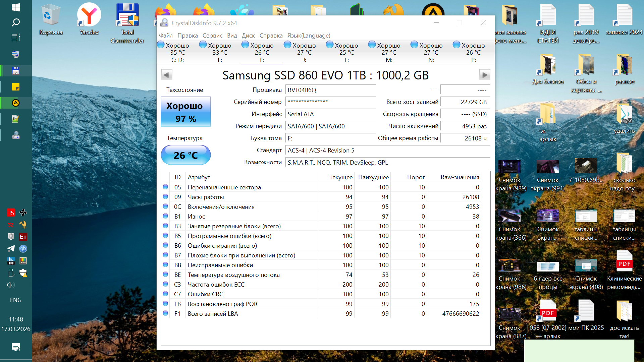
Task: Switch to the M: disk tab
Action: pyautogui.click(x=389, y=53)
